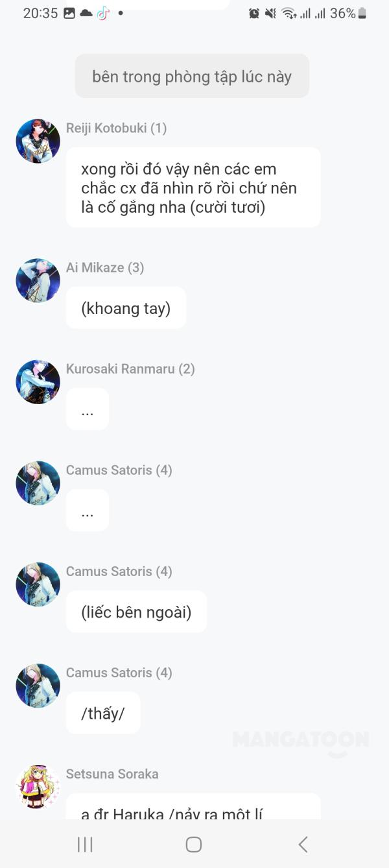Open Reiji Kotobuki's avatar
389x868 pixels.
point(38,141)
